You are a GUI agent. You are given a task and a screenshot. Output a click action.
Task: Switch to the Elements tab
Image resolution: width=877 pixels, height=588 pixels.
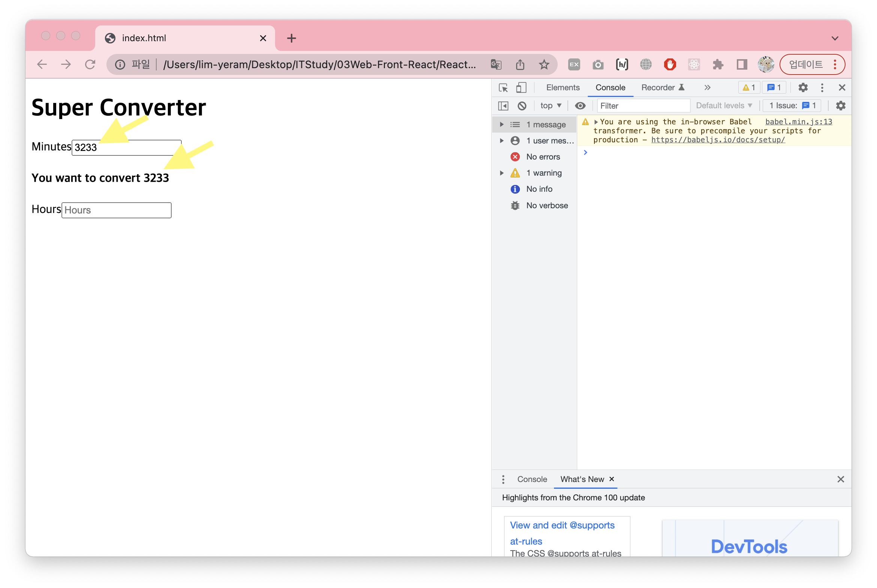(563, 88)
